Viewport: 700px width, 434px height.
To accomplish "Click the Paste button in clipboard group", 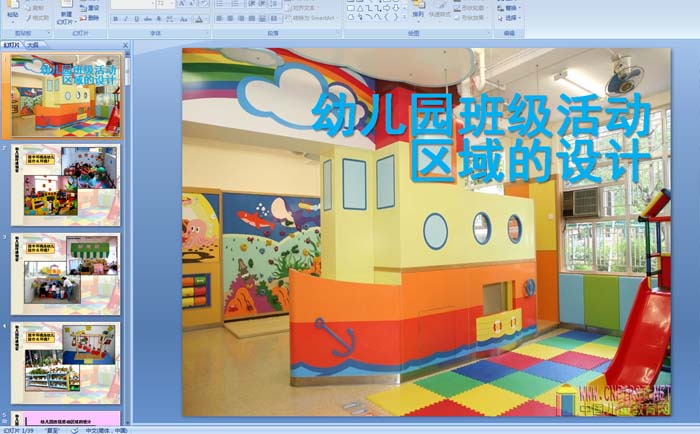I will coord(13,10).
